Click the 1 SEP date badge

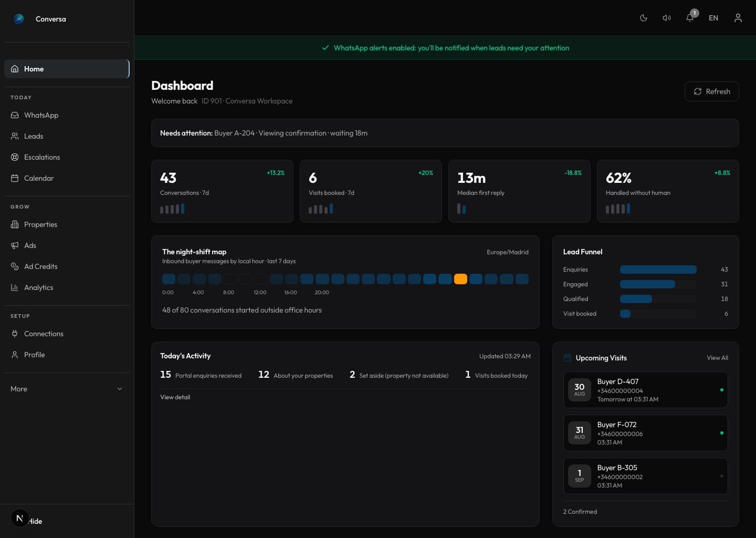pos(580,476)
